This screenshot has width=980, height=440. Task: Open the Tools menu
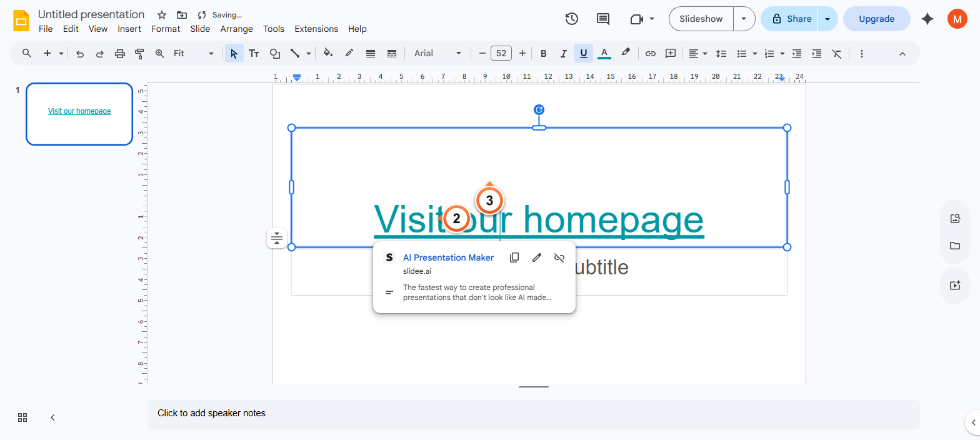[274, 29]
